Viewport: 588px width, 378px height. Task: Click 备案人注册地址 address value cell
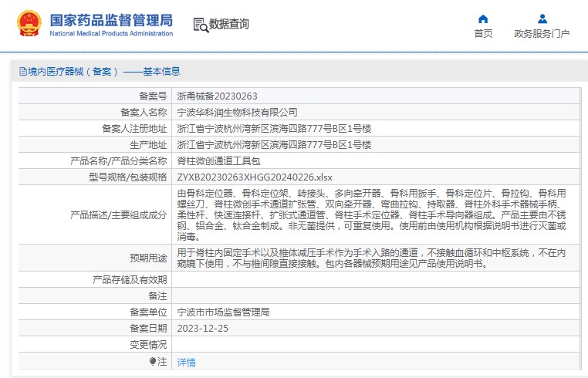point(375,129)
